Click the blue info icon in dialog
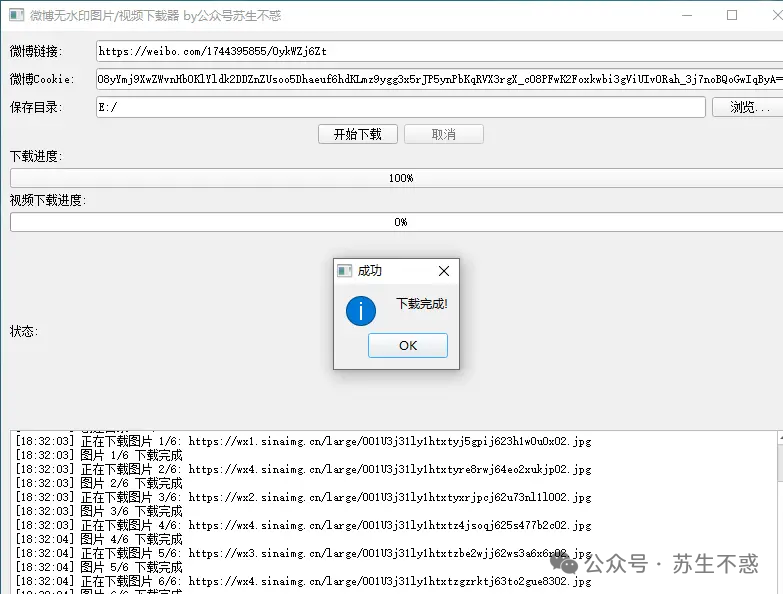This screenshot has height=594, width=783. coord(361,310)
